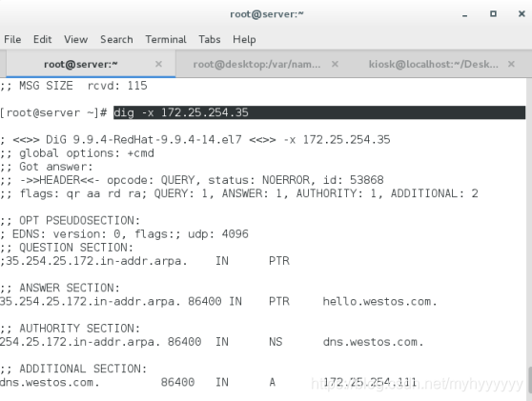The height and width of the screenshot is (401, 532).
Task: Click the status: NOERROR text
Action: tap(259, 180)
